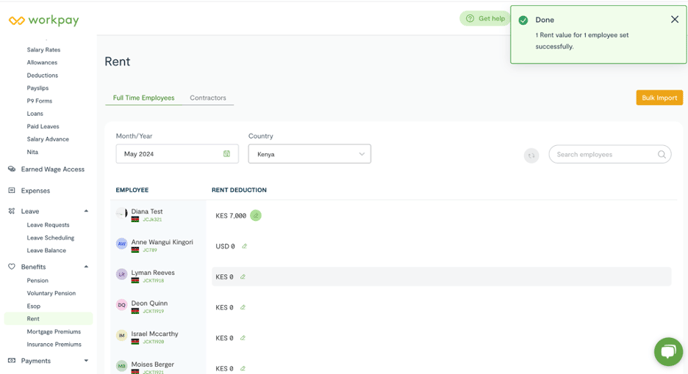Viewport: 688px width, 374px height.
Task: Click the Benefits heart icon
Action: [12, 266]
